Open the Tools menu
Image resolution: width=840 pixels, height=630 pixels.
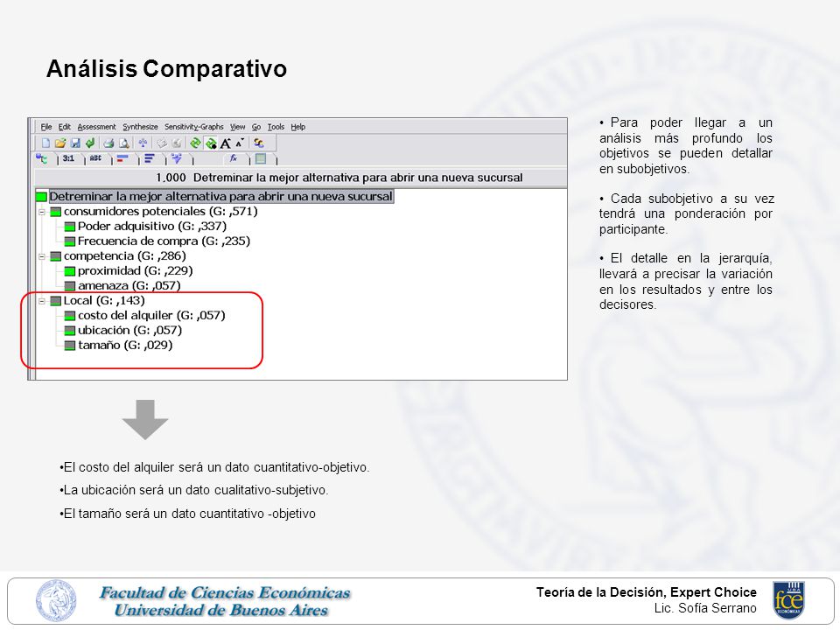coord(276,127)
